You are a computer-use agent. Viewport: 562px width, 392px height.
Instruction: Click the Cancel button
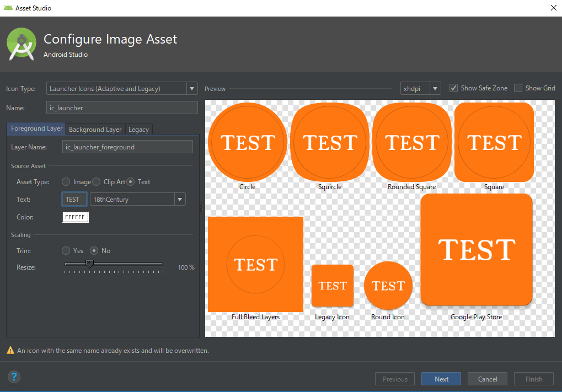click(488, 379)
